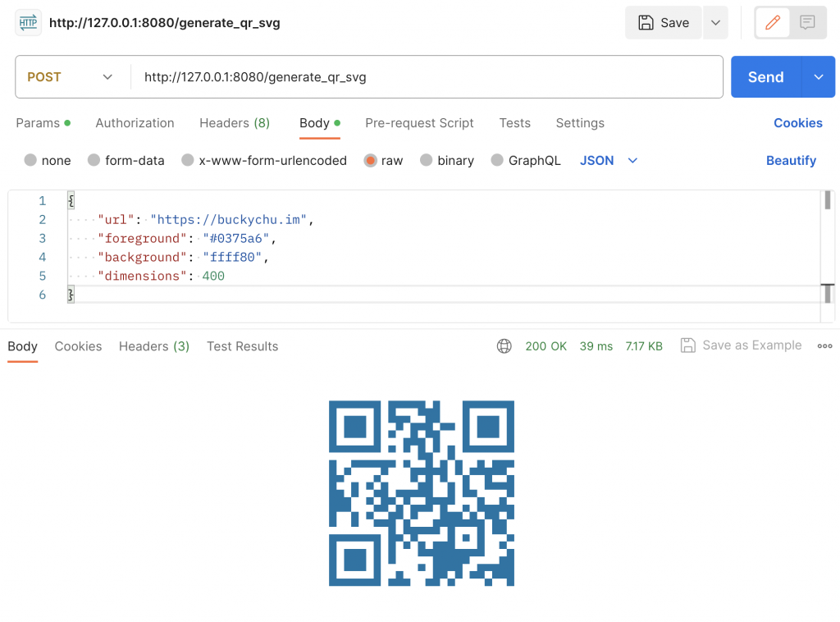Click the save disk icon
This screenshot has height=622, width=840.
[x=646, y=22]
